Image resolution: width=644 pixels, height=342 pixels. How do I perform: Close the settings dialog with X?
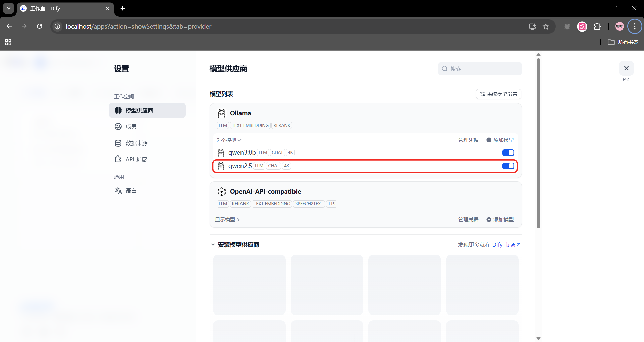(626, 68)
